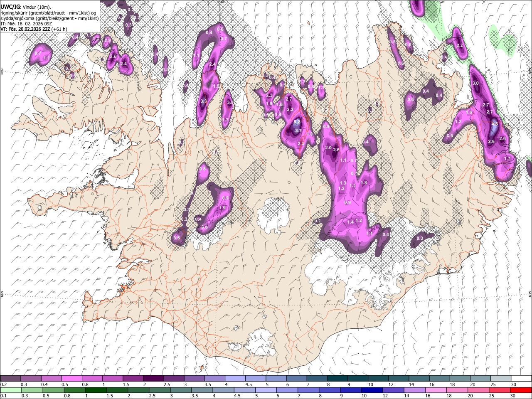This screenshot has height=399, width=532.
Task: Click the 1.8 precipitation value on the map
Action: 364,182
